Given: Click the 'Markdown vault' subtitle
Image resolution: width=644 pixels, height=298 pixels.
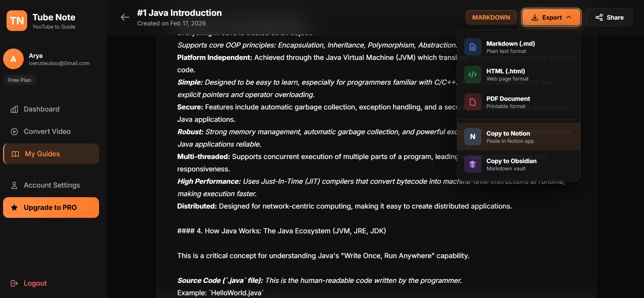Looking at the screenshot, I should tap(506, 169).
